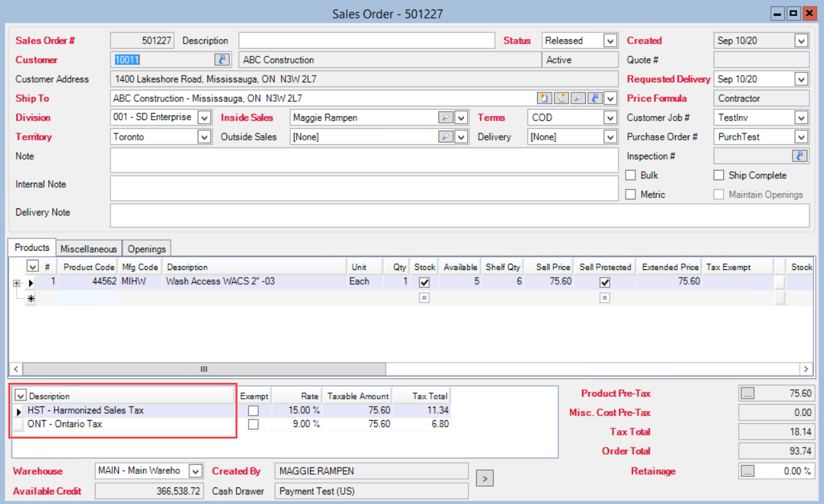Click the products grid scroll left arrow
Viewport: 824px width, 504px height.
(x=16, y=369)
